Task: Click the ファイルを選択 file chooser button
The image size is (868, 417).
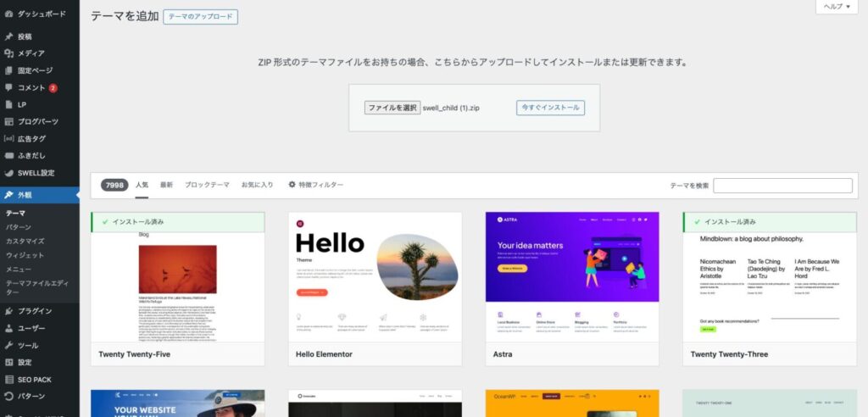Action: (392, 108)
